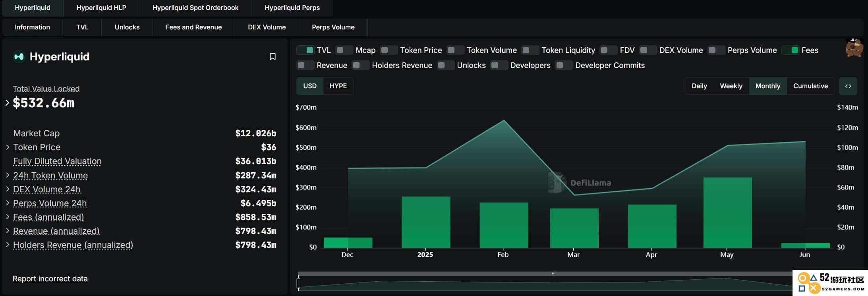
Task: Enable the Token Liquidity series
Action: (530, 50)
